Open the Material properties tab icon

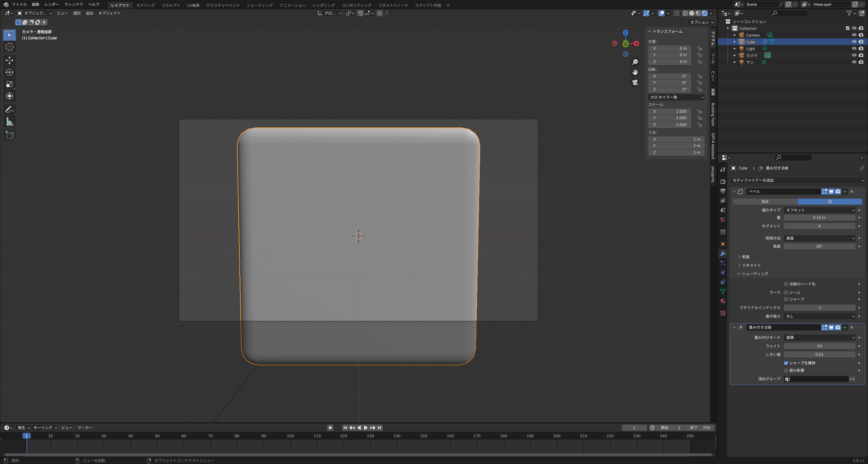pyautogui.click(x=723, y=301)
